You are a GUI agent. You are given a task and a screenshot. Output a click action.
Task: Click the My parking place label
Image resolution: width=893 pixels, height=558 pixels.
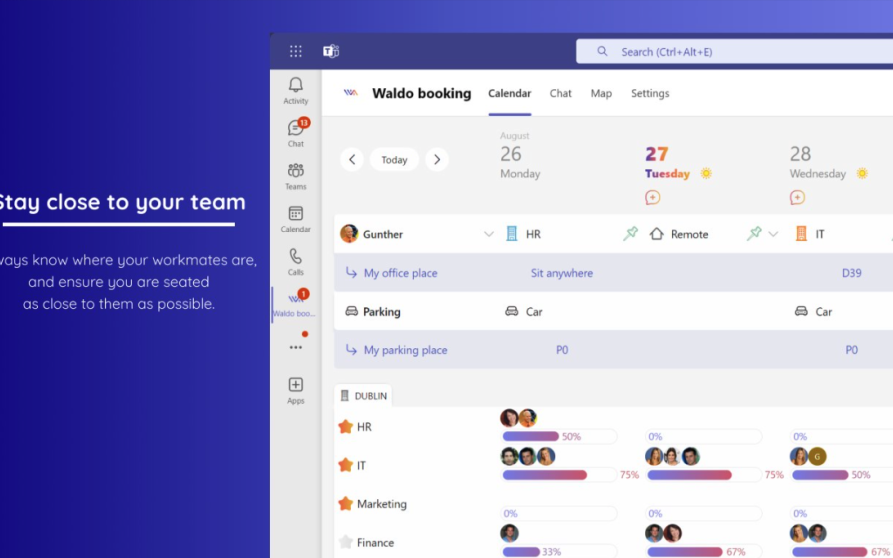[405, 350]
